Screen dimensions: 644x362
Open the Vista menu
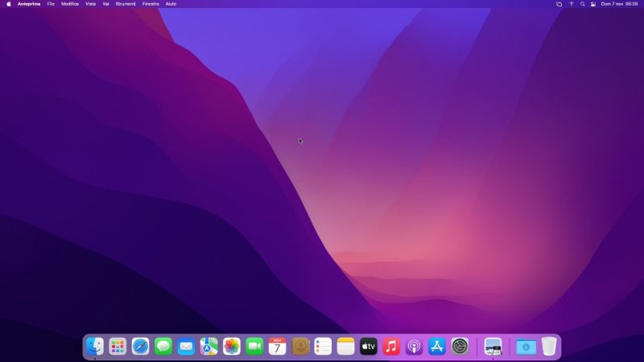tap(90, 4)
